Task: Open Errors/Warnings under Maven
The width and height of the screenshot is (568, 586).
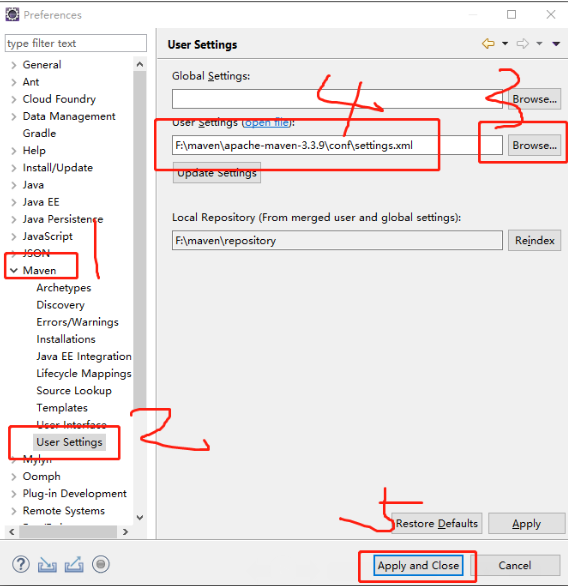Action: (77, 322)
